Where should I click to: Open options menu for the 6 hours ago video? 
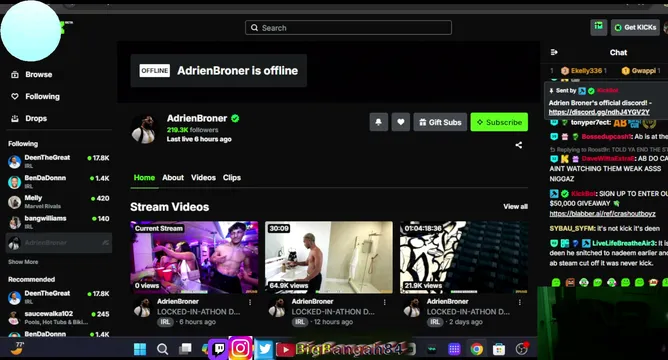[x=250, y=302]
